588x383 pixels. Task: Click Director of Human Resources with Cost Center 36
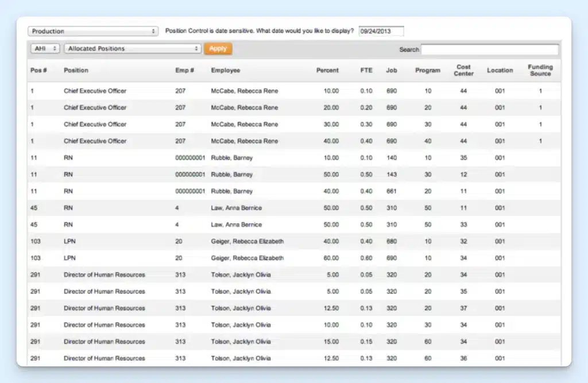105,358
